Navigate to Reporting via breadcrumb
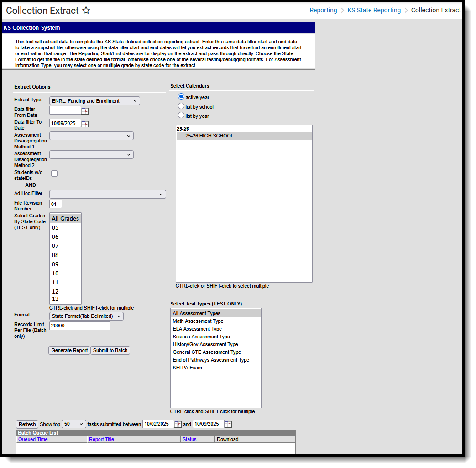Viewport: 476px width, 468px height. pyautogui.click(x=323, y=10)
